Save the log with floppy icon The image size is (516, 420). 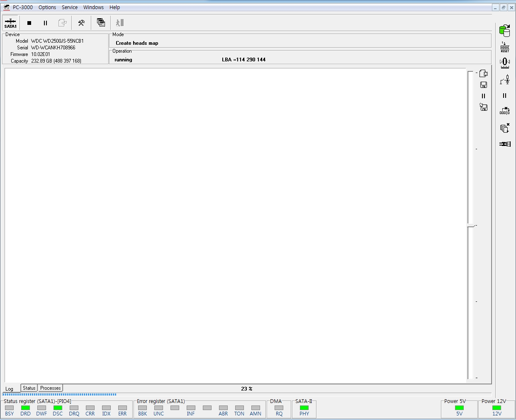point(483,85)
